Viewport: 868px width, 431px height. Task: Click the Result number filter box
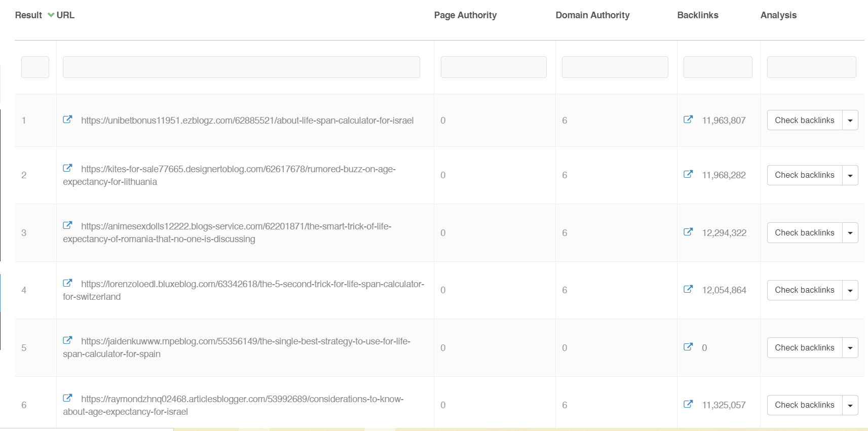pos(35,67)
